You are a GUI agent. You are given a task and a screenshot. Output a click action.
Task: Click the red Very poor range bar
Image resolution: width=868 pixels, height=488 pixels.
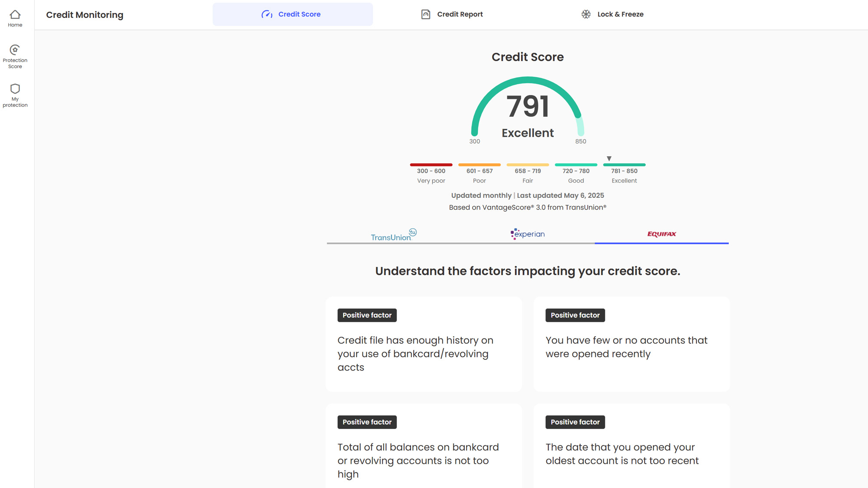click(x=431, y=165)
